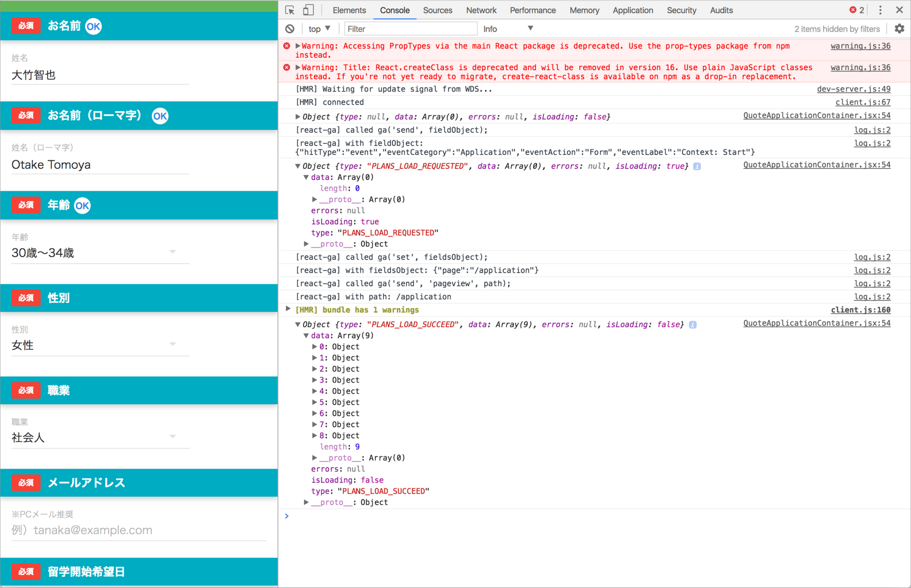Collapse the data: Array(9) node
Image resolution: width=911 pixels, height=588 pixels.
click(x=306, y=336)
